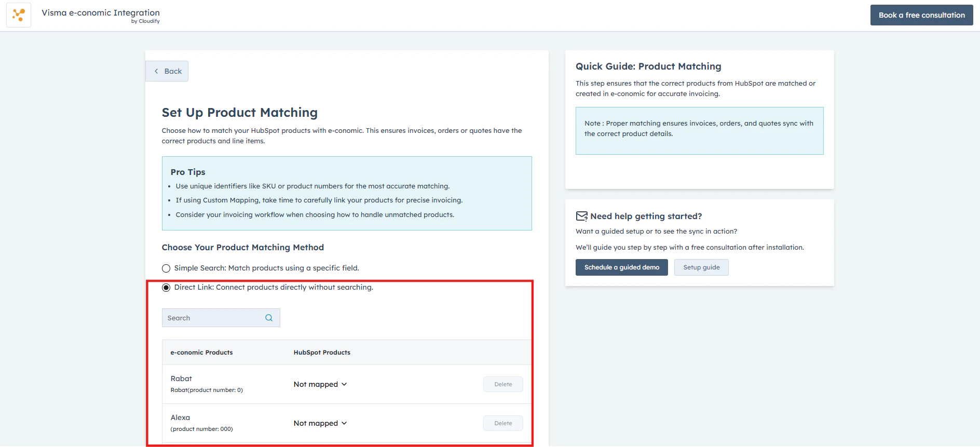Go back using the Back button

(x=167, y=71)
